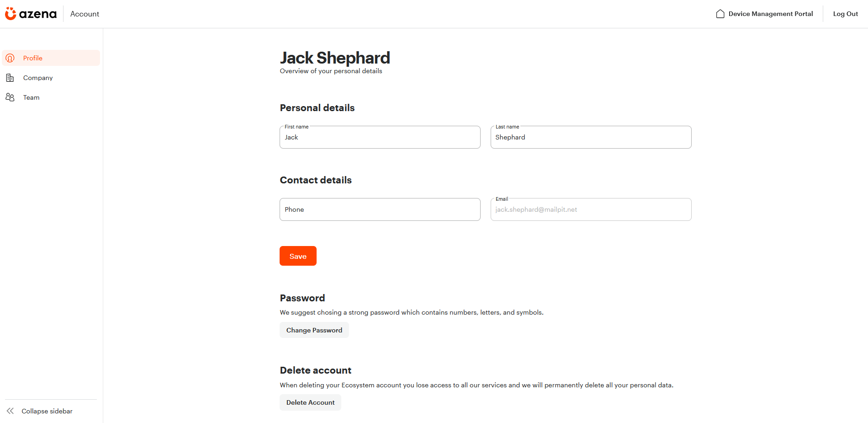Click the disabled Email field

point(591,209)
